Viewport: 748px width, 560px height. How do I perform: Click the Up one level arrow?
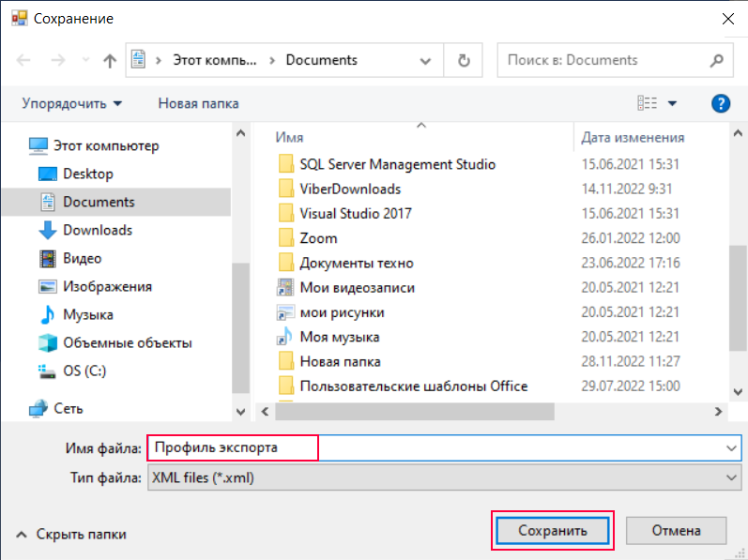tap(110, 61)
